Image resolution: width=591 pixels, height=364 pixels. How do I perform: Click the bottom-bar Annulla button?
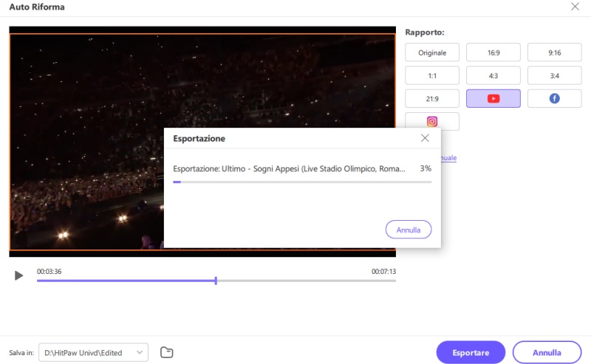click(547, 352)
